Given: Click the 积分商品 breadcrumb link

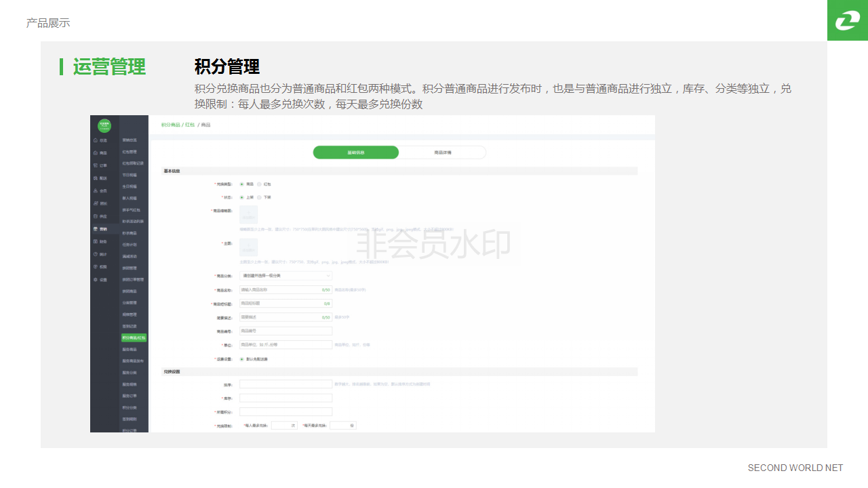Looking at the screenshot, I should (x=170, y=125).
